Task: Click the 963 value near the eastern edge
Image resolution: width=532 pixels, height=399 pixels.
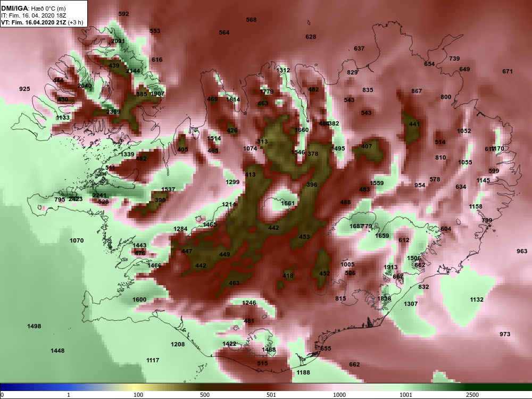Action: tap(522, 251)
